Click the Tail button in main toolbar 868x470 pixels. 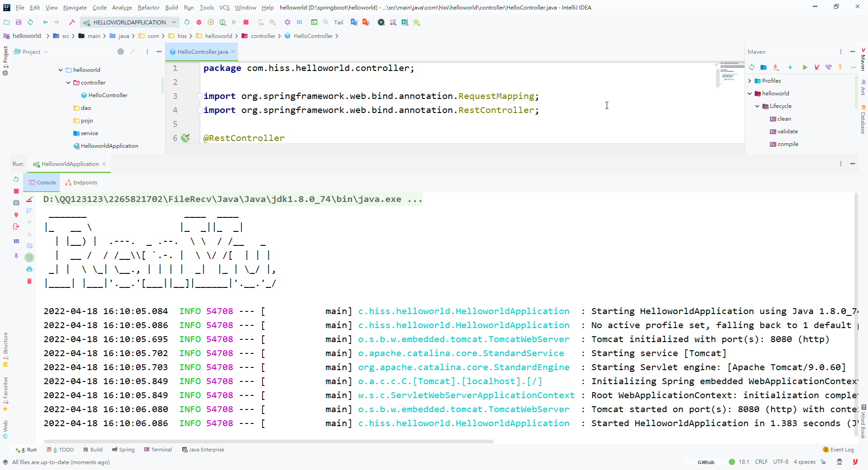(339, 22)
